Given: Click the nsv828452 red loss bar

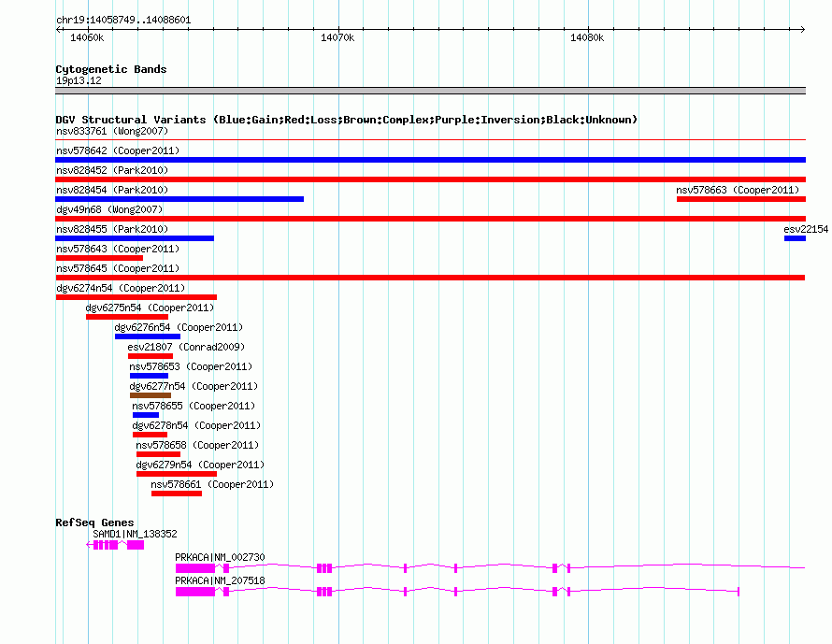Looking at the screenshot, I should click(x=430, y=179).
